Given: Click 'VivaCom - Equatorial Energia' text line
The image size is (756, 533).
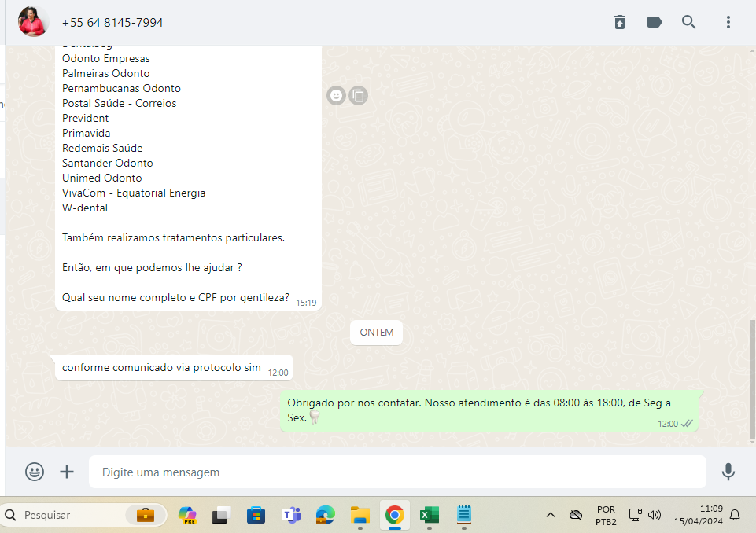Looking at the screenshot, I should pos(134,193).
